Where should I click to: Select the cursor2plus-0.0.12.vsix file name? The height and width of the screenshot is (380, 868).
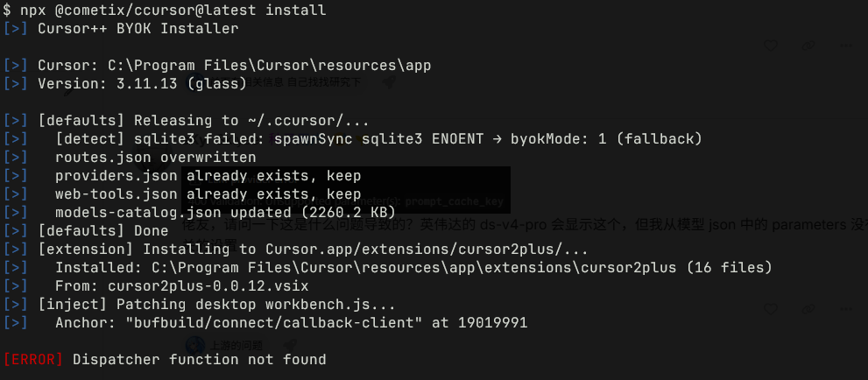[x=208, y=286]
